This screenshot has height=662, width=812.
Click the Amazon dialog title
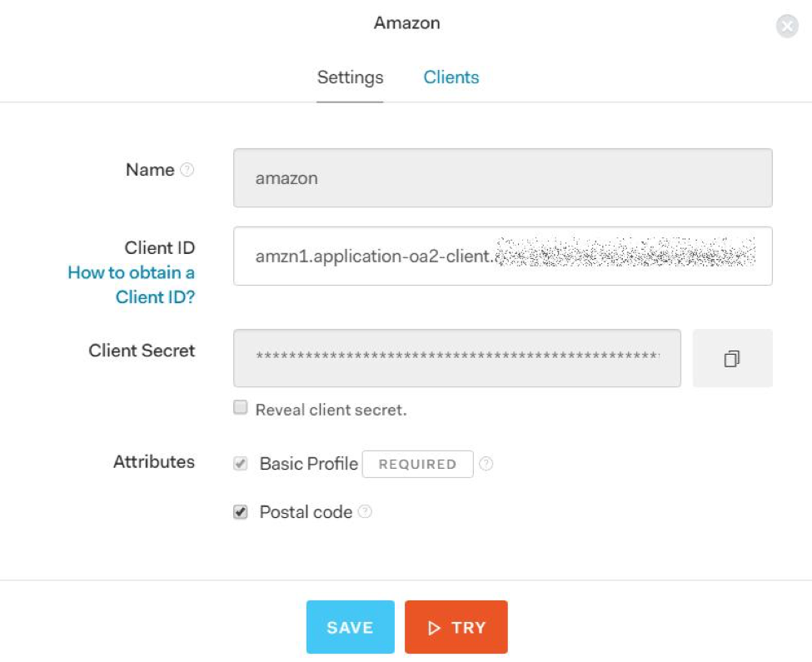pos(406,23)
